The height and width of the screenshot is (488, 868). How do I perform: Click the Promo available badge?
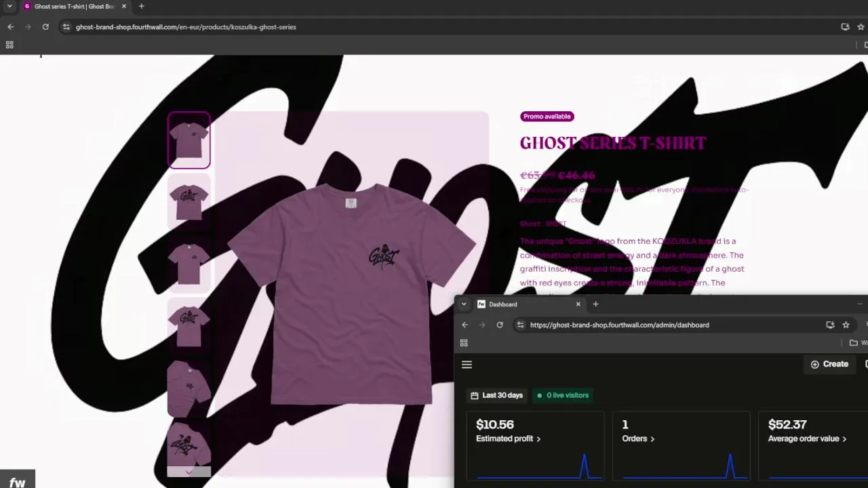point(547,117)
